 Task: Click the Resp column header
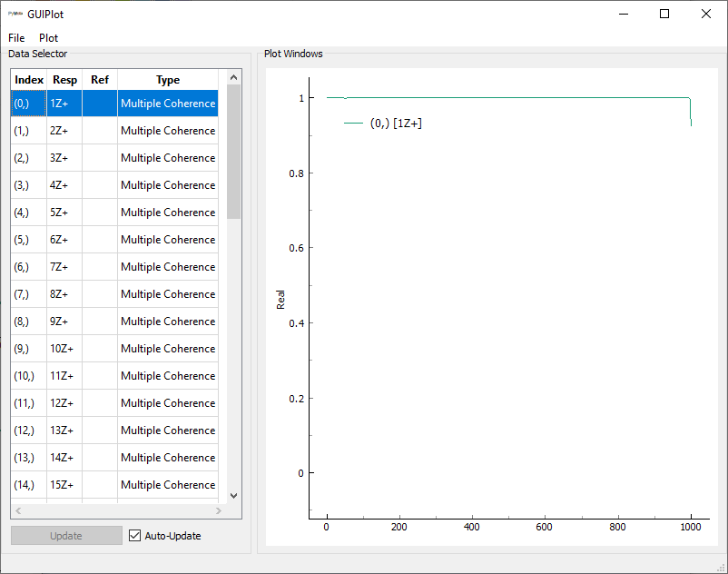[x=64, y=79]
